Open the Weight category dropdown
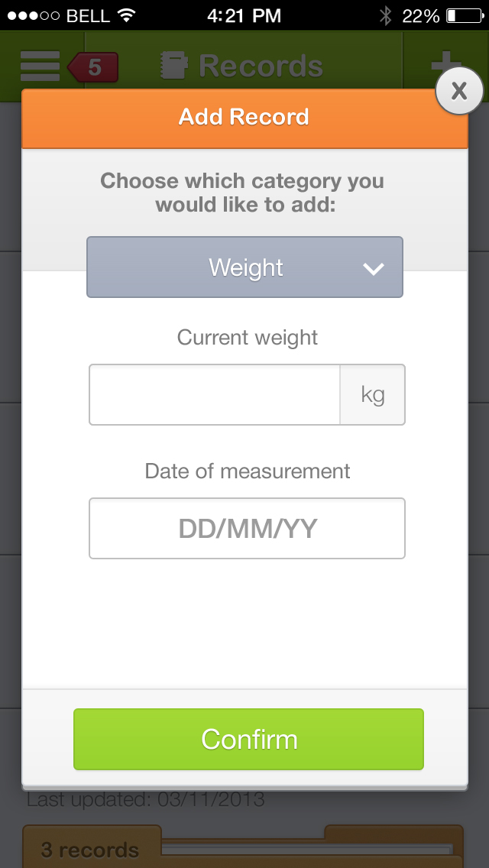Screen dimensions: 489x868 click(x=244, y=267)
